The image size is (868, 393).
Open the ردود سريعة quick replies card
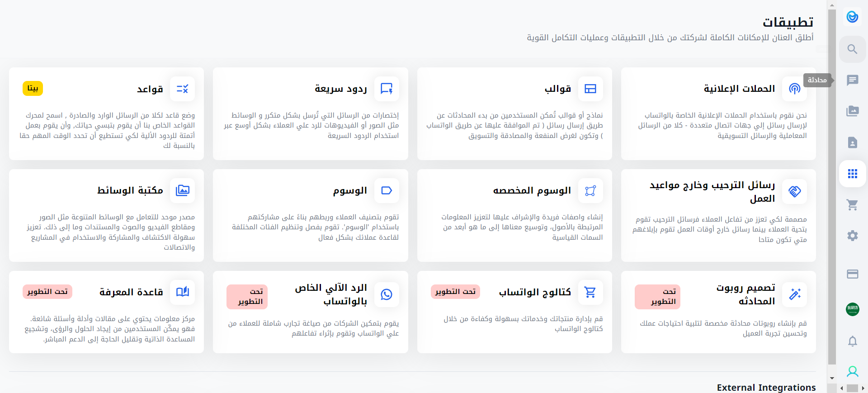[310, 114]
